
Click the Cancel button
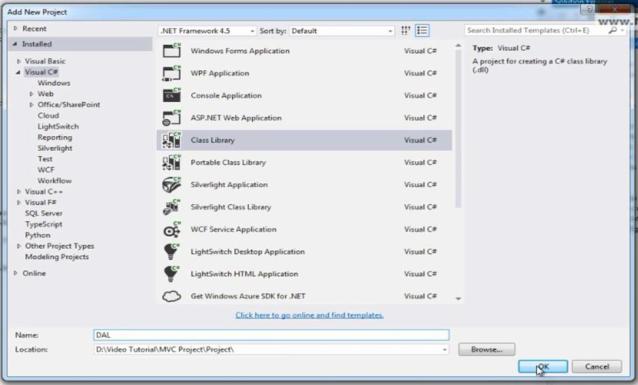pyautogui.click(x=597, y=367)
